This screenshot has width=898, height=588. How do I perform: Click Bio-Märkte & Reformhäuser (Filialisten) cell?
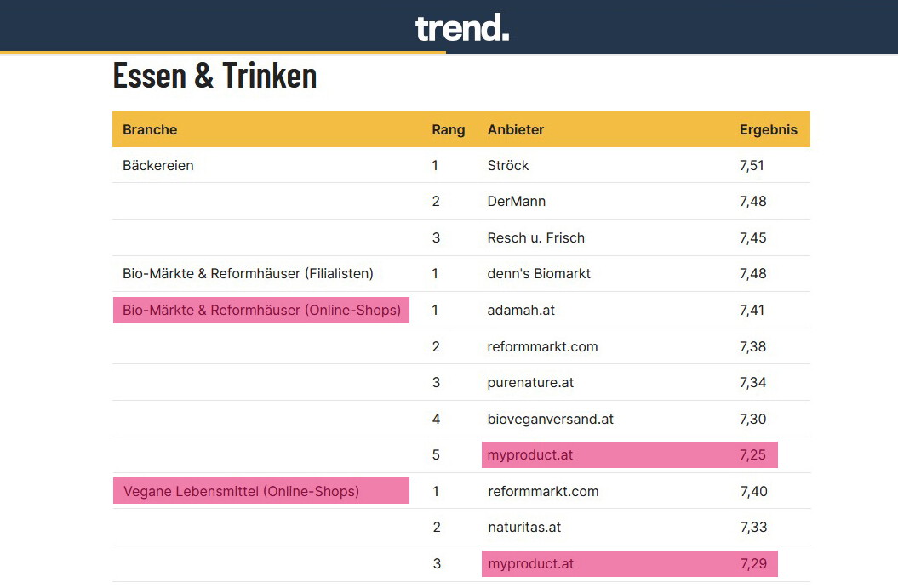point(248,274)
